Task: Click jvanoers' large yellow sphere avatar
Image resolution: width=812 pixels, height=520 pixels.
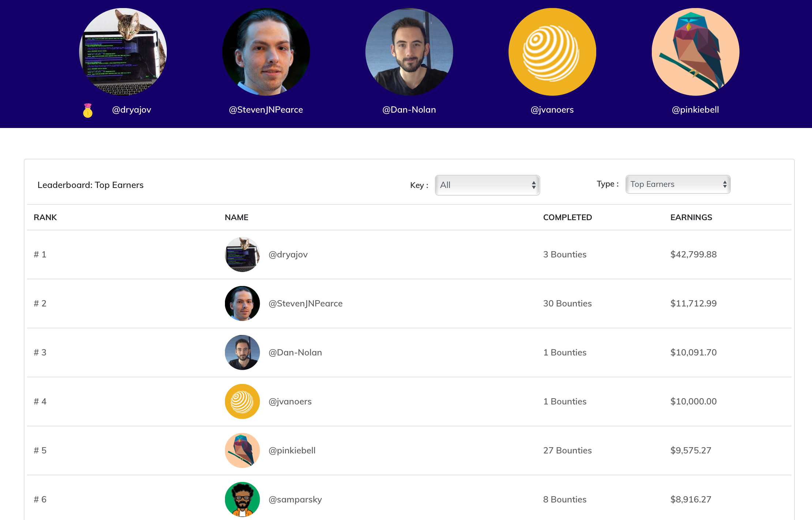Action: tap(552, 52)
